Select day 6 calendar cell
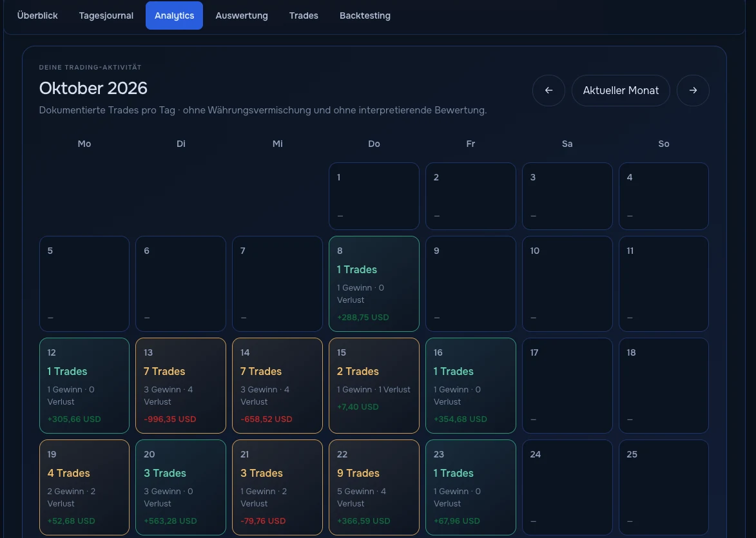This screenshot has width=756, height=538. [181, 283]
